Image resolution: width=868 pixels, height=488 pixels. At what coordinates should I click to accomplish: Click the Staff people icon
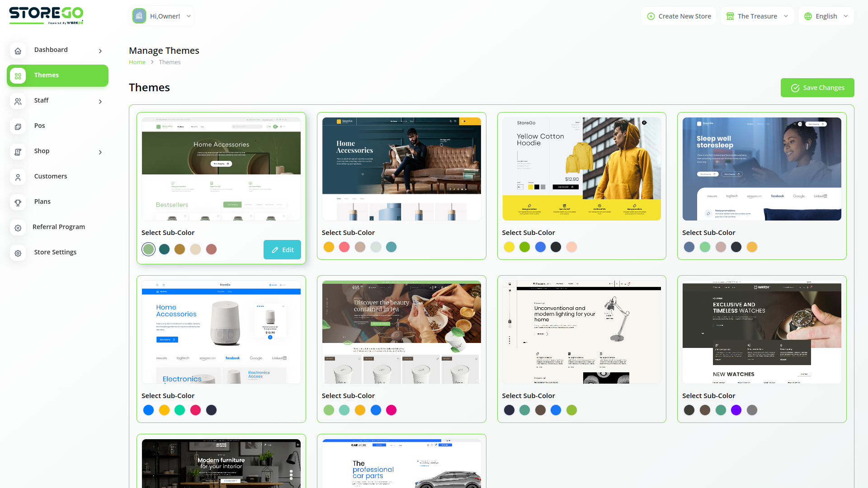18,101
